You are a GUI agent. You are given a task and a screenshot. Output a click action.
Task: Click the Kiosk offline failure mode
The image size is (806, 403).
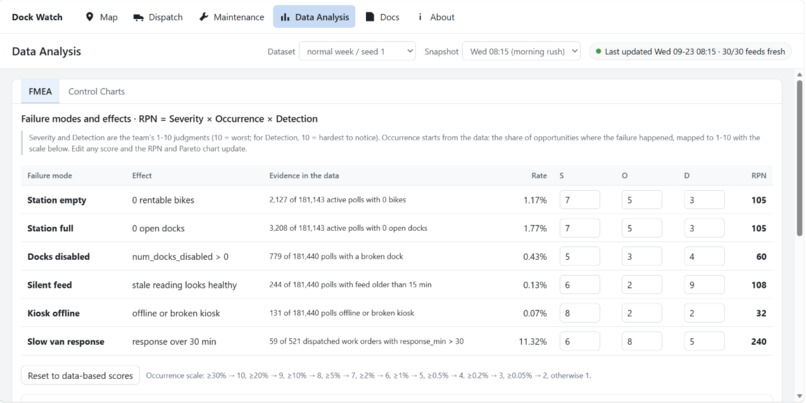[53, 313]
